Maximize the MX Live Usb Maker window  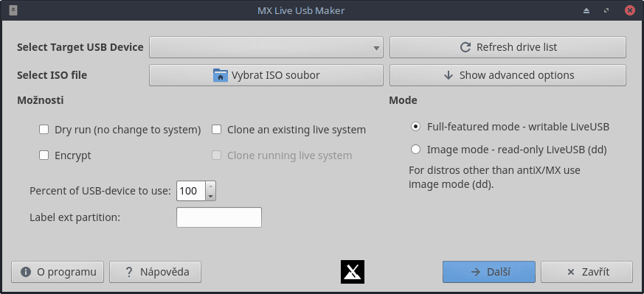click(606, 10)
